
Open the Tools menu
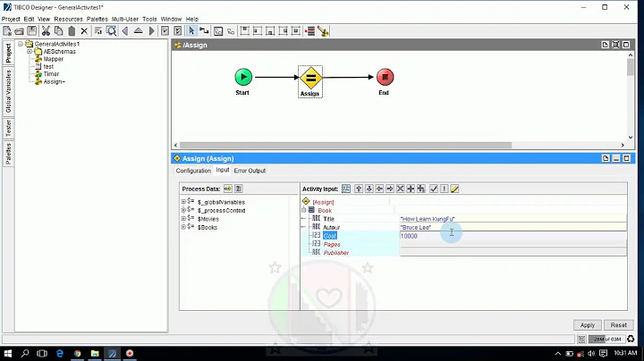click(x=149, y=19)
